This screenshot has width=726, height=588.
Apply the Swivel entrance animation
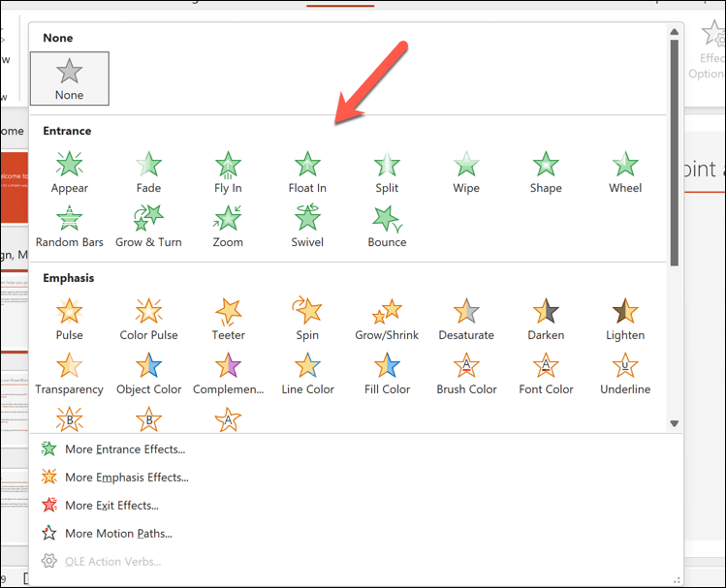click(307, 227)
